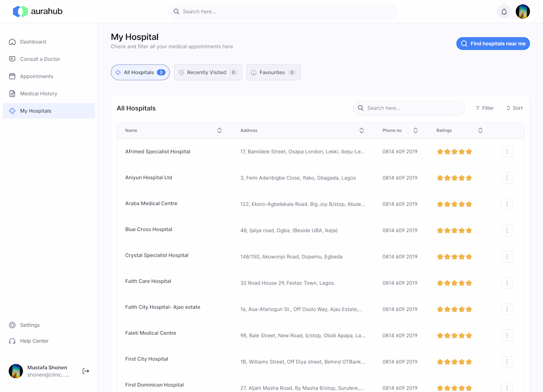Open the Help Center headset icon

click(x=12, y=341)
